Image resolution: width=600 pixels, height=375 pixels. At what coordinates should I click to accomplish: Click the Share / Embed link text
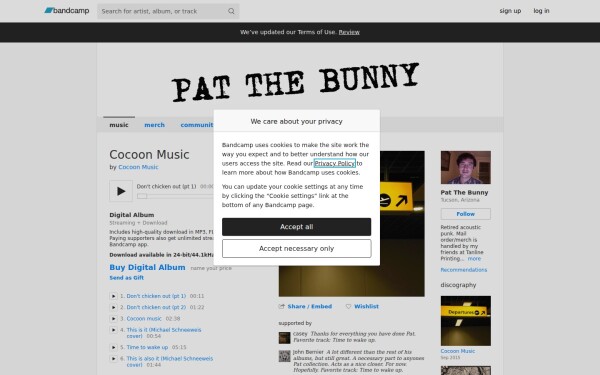[x=310, y=307]
